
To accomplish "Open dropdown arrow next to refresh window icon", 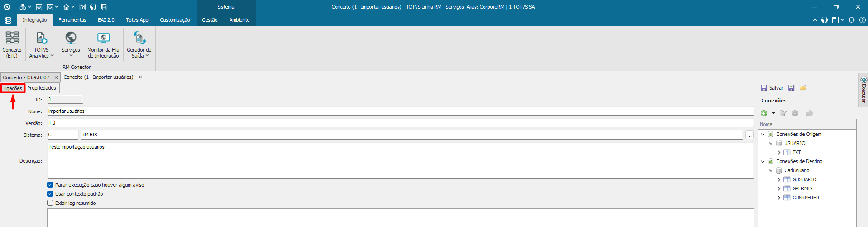I will (57, 7).
